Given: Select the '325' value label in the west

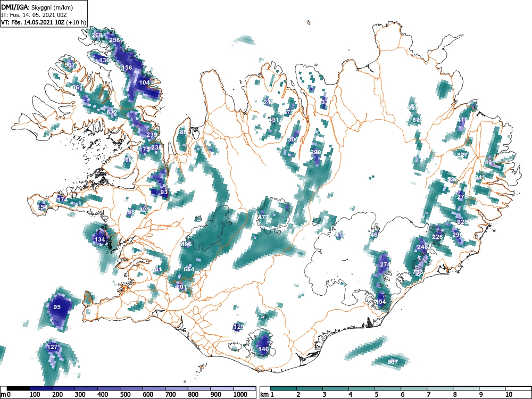Looking at the screenshot, I should [144, 210].
